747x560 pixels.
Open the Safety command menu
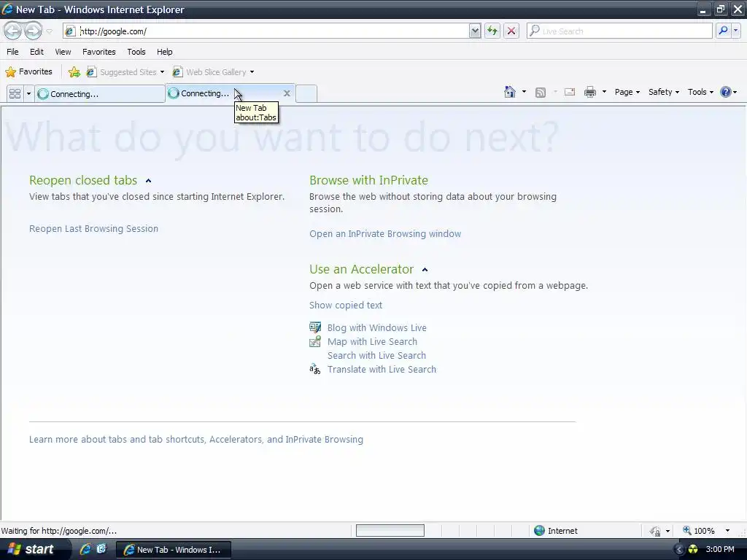point(664,92)
